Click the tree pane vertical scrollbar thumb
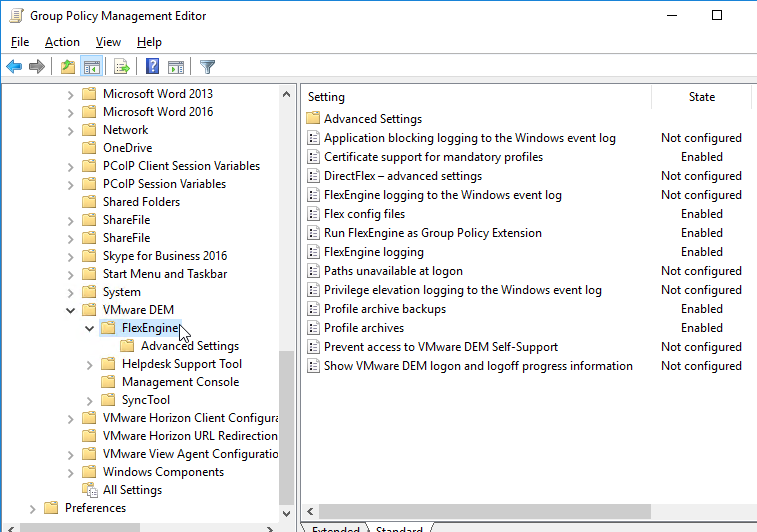757x532 pixels. point(286,427)
